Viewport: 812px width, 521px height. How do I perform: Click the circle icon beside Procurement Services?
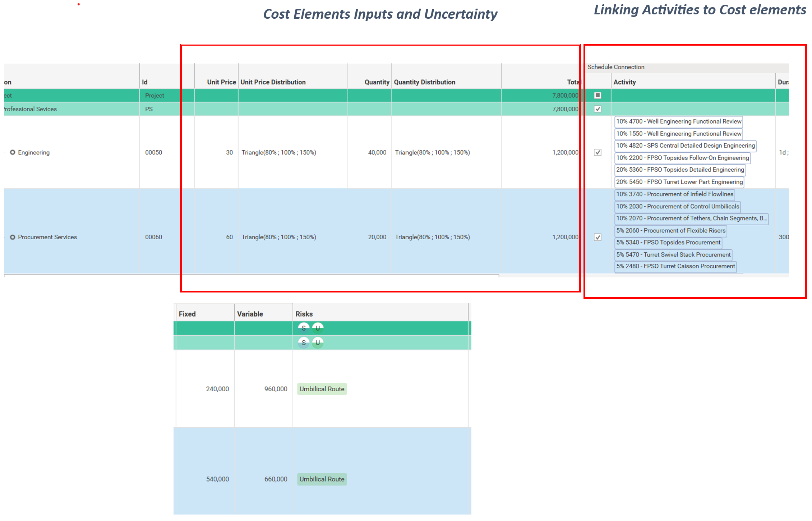[x=13, y=237]
